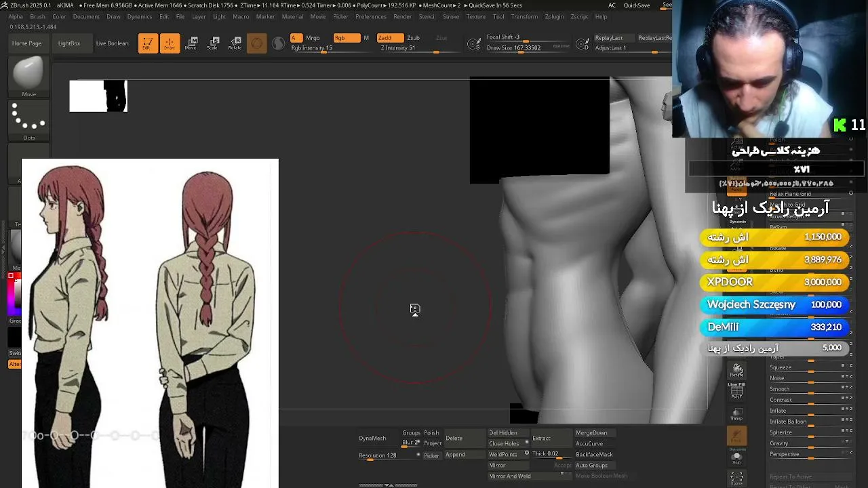This screenshot has height=488, width=868.
Task: Enable the Zsub mode button
Action: point(413,38)
